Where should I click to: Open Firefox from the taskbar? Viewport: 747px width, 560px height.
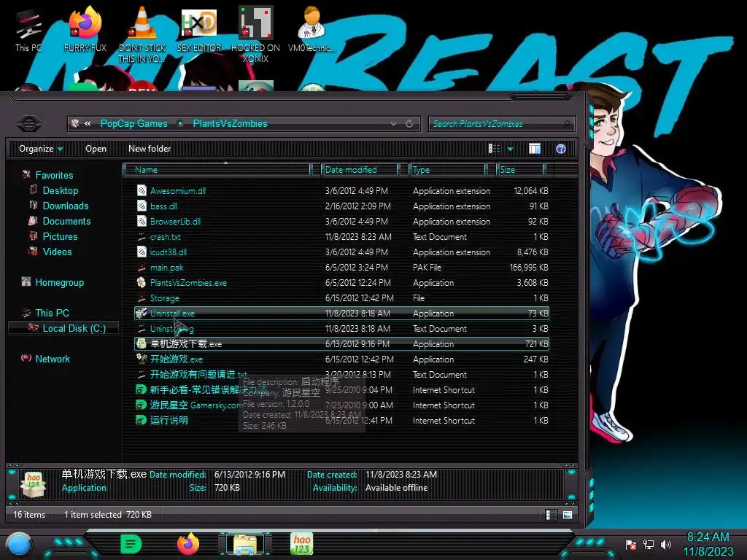pyautogui.click(x=188, y=544)
